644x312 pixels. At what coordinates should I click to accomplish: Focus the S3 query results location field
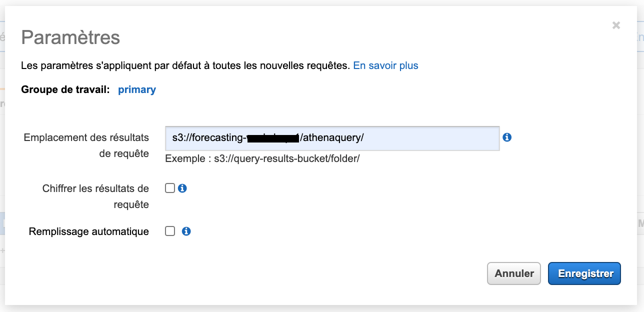coord(425,138)
